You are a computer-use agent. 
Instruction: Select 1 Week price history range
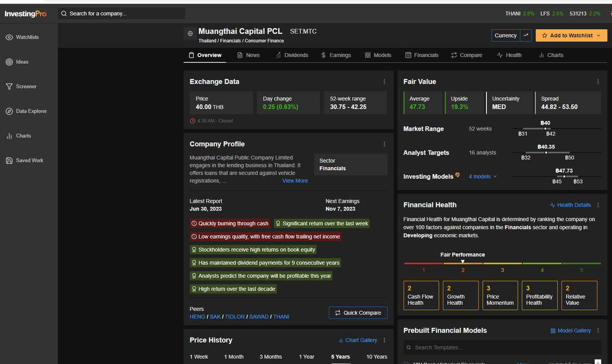(x=199, y=357)
